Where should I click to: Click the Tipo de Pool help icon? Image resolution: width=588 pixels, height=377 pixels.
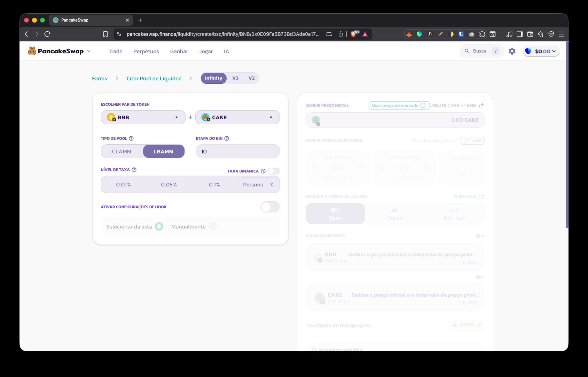[x=131, y=138]
